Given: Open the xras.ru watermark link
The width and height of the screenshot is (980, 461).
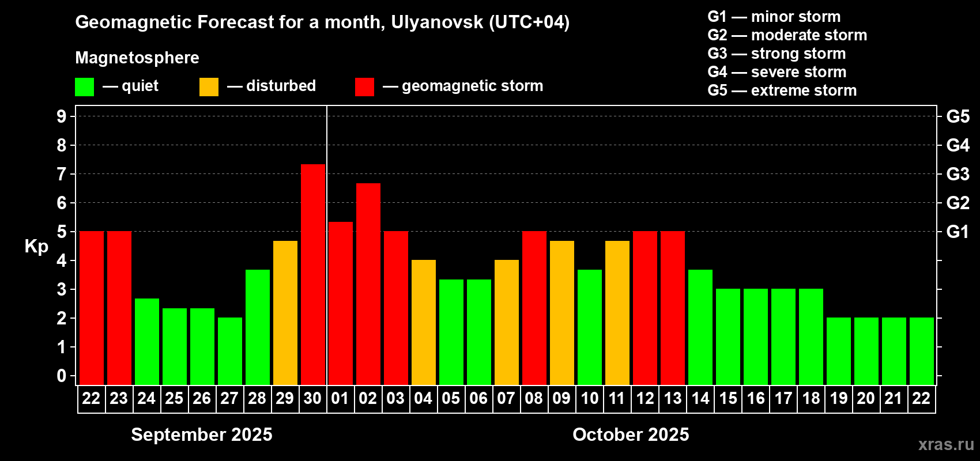Looking at the screenshot, I should pos(946,444).
